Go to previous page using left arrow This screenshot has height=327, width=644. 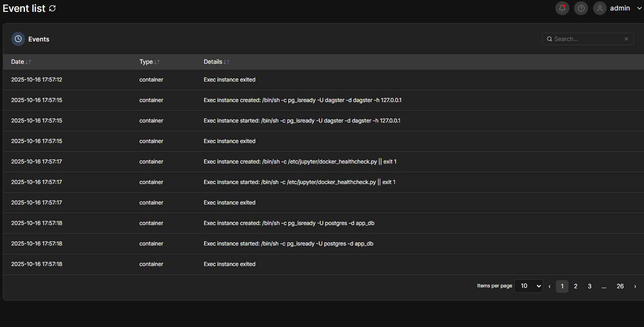(x=549, y=286)
